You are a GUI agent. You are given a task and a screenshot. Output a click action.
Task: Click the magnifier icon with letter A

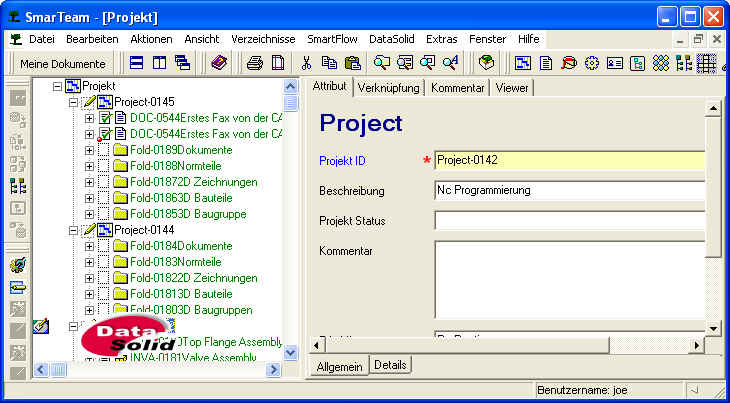click(x=450, y=63)
